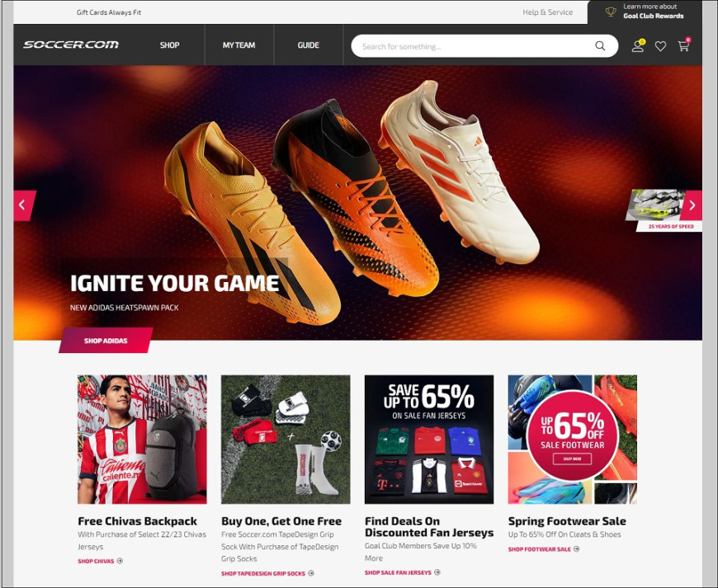
Task: Click Shop Footwear Sale link
Action: tap(540, 549)
